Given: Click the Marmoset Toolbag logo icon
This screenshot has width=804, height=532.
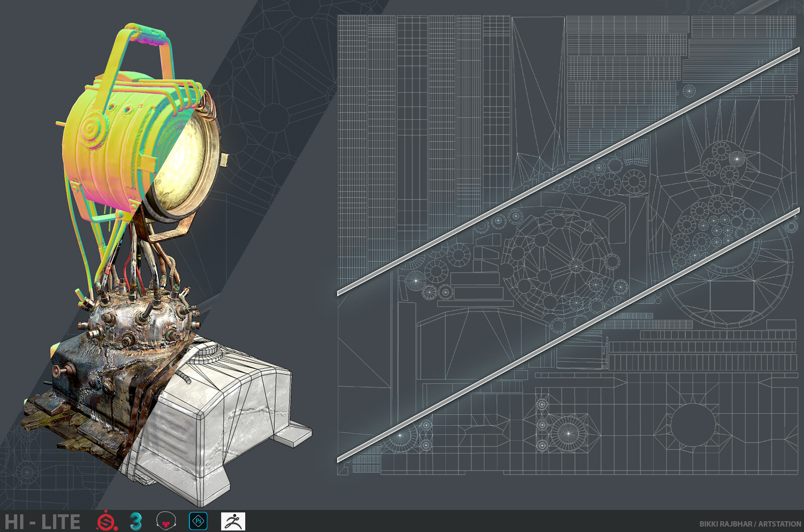Looking at the screenshot, I should (x=166, y=521).
